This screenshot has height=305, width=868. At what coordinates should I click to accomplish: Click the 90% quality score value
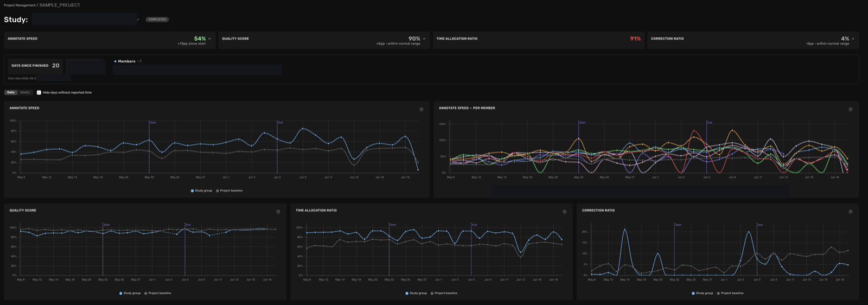click(x=414, y=39)
